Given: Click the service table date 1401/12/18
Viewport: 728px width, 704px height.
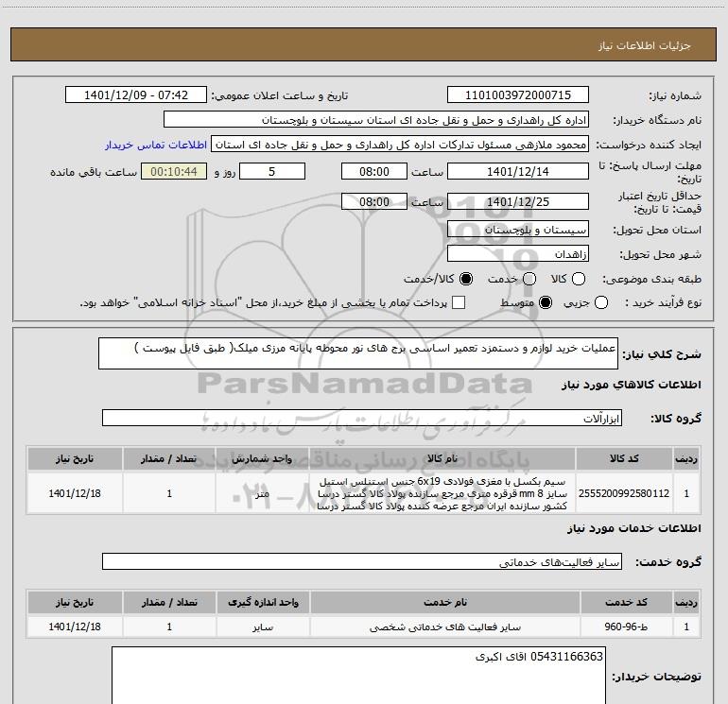Looking at the screenshot, I should point(75,627).
